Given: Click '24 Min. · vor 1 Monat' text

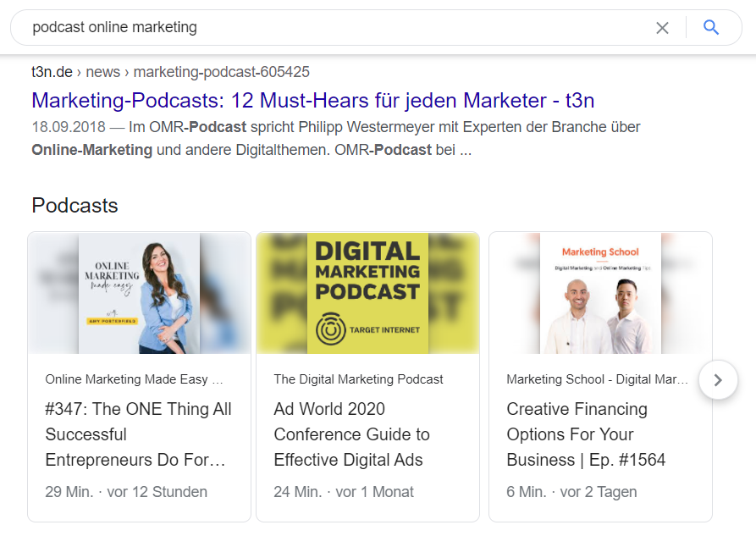Looking at the screenshot, I should (344, 492).
